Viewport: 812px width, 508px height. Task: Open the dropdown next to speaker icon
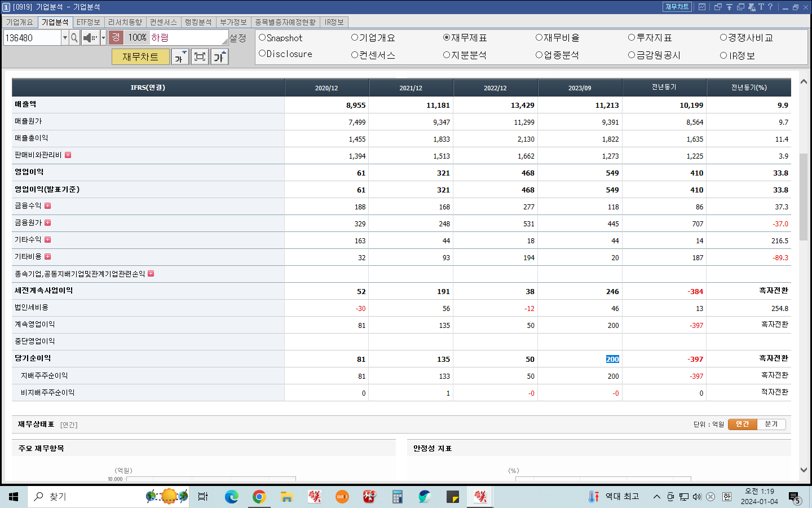(x=103, y=38)
